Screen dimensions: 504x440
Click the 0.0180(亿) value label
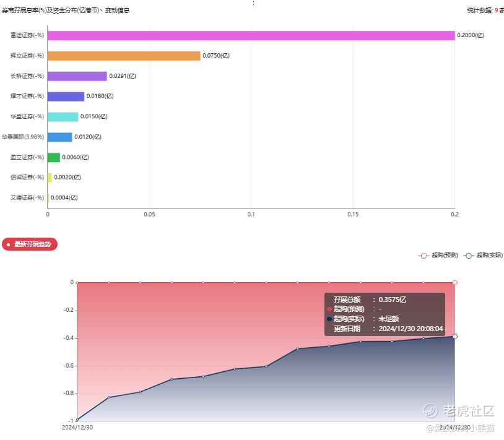[100, 96]
